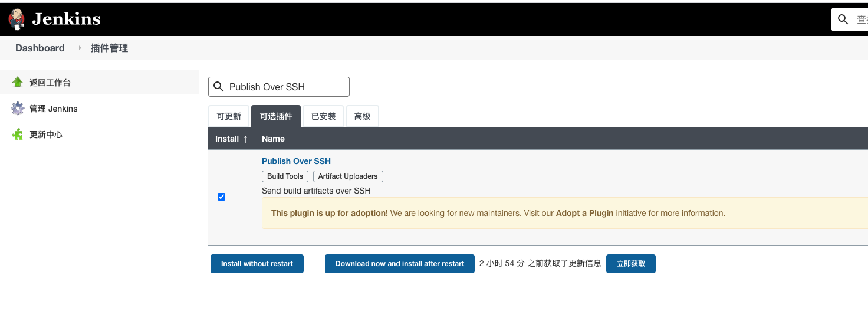
Task: Click the 立即获取 button
Action: [x=631, y=264]
